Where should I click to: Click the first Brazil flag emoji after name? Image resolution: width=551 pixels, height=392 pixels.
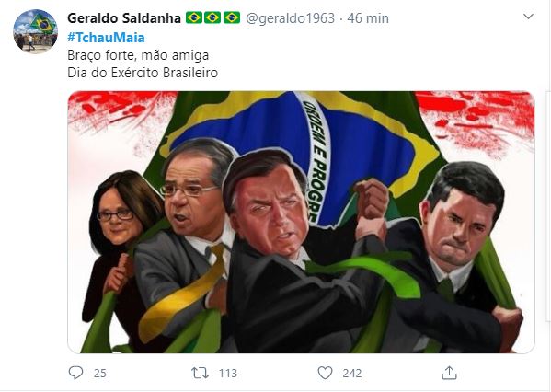pos(194,17)
